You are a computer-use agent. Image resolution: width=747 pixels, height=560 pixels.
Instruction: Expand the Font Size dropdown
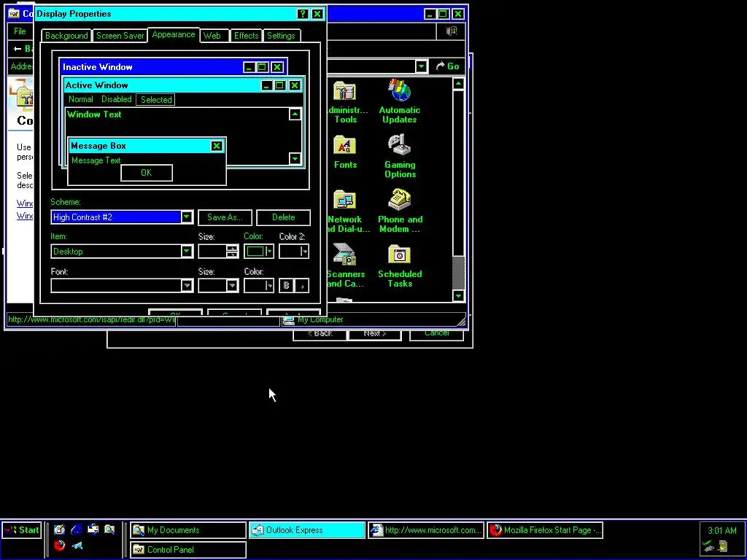coord(232,285)
